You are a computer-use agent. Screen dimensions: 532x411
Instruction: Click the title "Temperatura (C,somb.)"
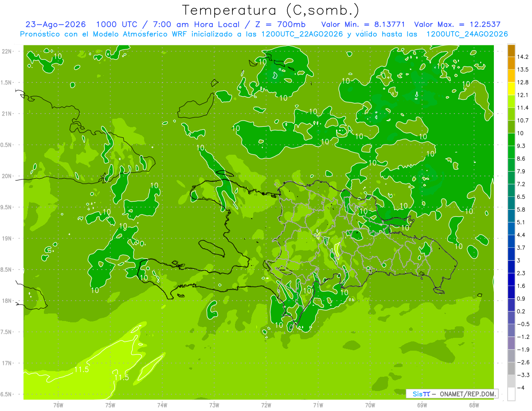coord(270,11)
